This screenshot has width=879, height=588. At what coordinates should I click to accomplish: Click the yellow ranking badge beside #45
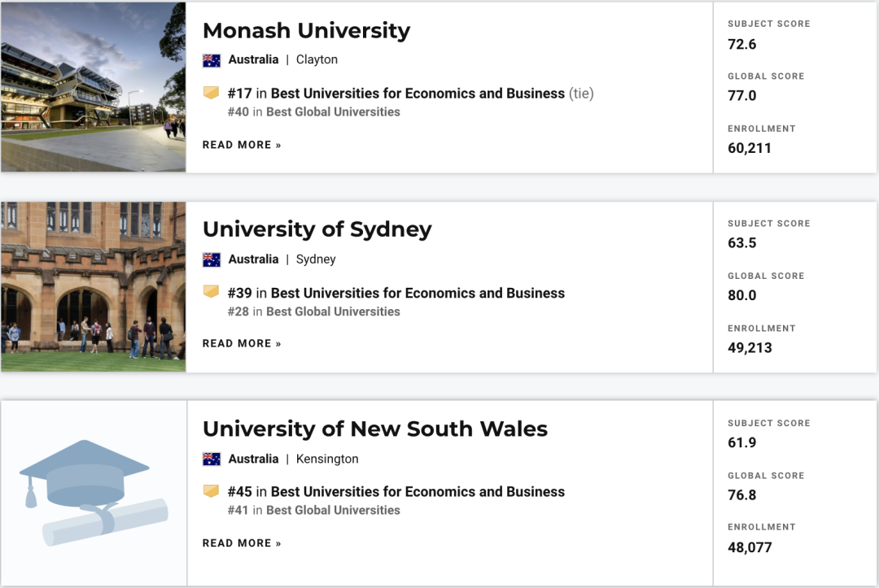[x=211, y=491]
